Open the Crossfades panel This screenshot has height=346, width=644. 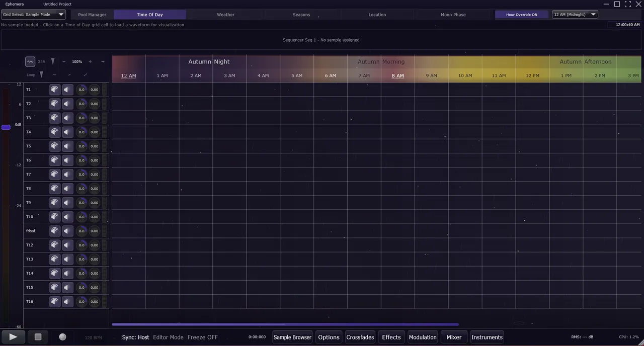click(360, 337)
